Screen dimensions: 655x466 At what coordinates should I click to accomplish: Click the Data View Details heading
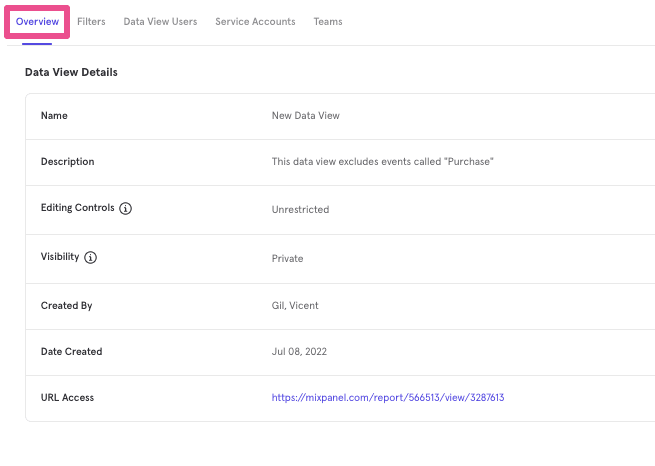coord(71,73)
